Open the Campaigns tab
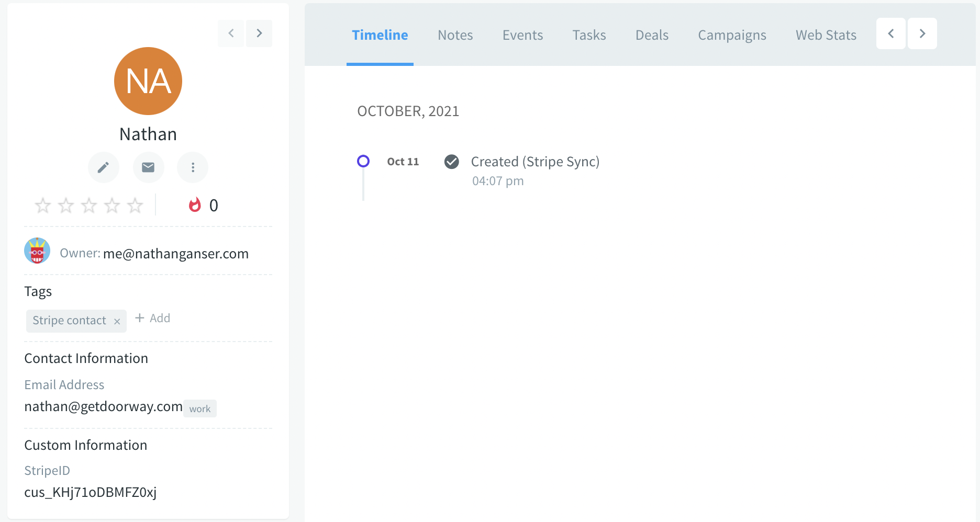Image resolution: width=980 pixels, height=522 pixels. point(732,35)
